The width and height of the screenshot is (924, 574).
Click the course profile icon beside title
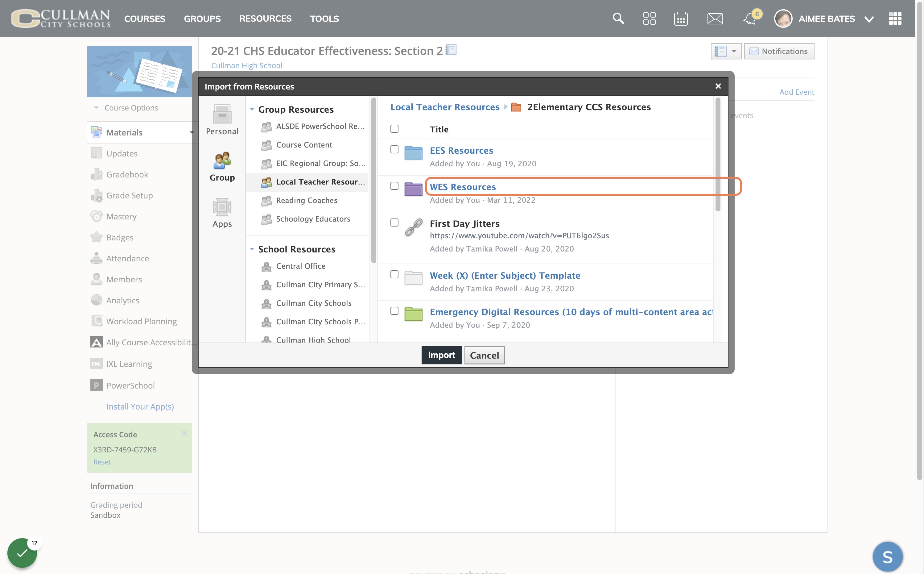click(x=451, y=50)
